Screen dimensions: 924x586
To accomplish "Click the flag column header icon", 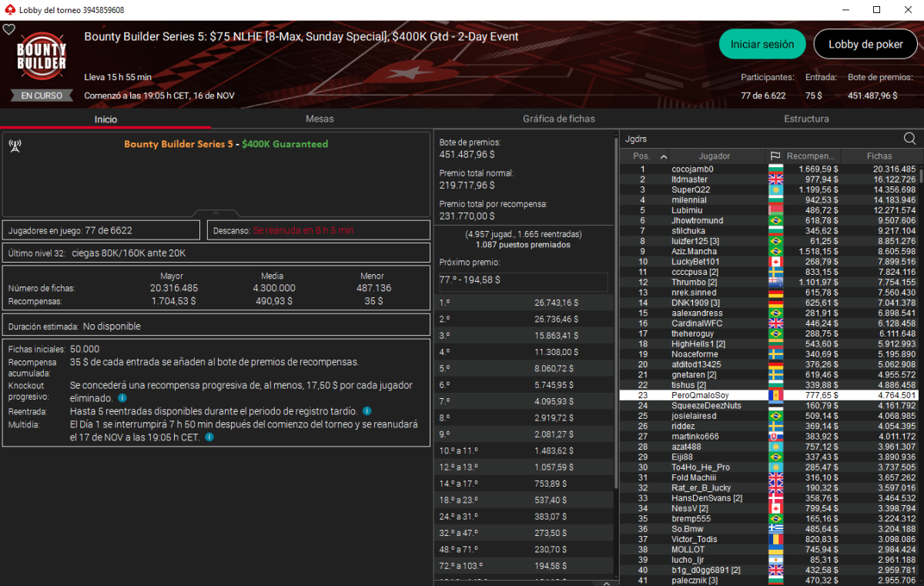I will [775, 156].
